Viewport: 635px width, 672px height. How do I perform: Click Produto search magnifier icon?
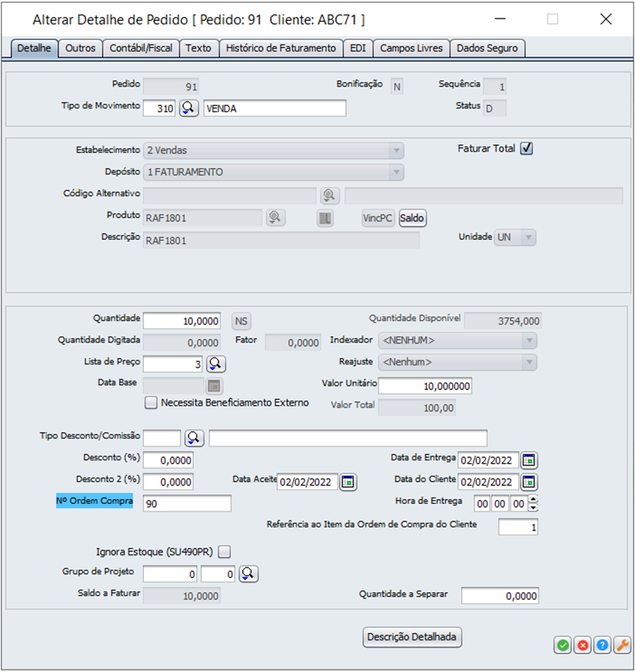[x=276, y=217]
